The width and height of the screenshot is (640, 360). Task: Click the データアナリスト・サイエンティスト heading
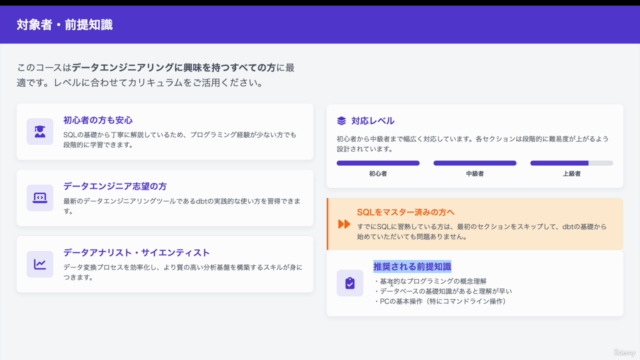[136, 253]
